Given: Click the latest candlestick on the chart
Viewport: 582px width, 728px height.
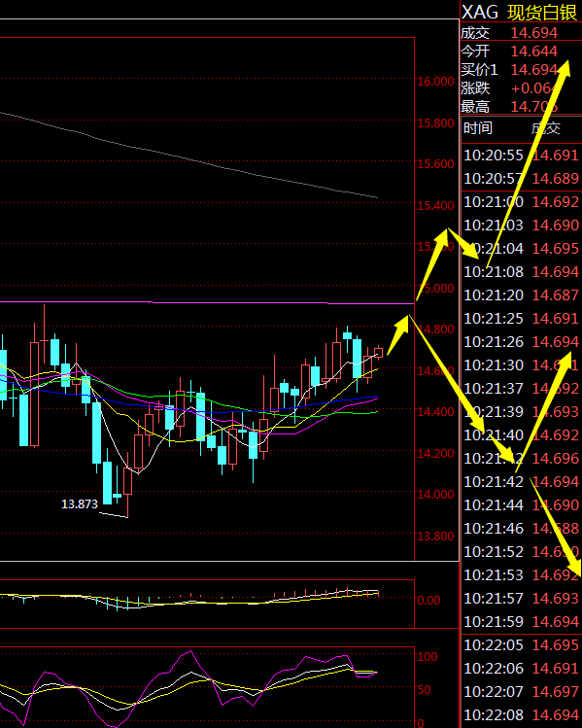Looking at the screenshot, I should click(x=378, y=353).
